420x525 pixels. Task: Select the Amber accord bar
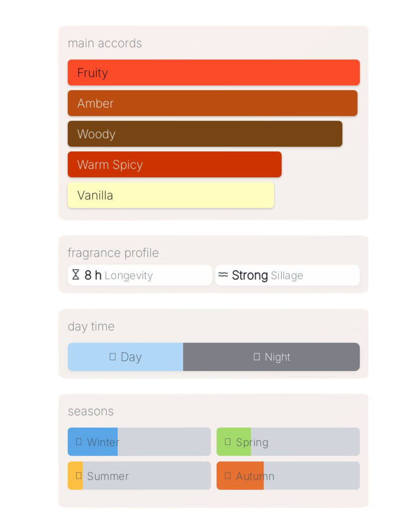tap(212, 103)
